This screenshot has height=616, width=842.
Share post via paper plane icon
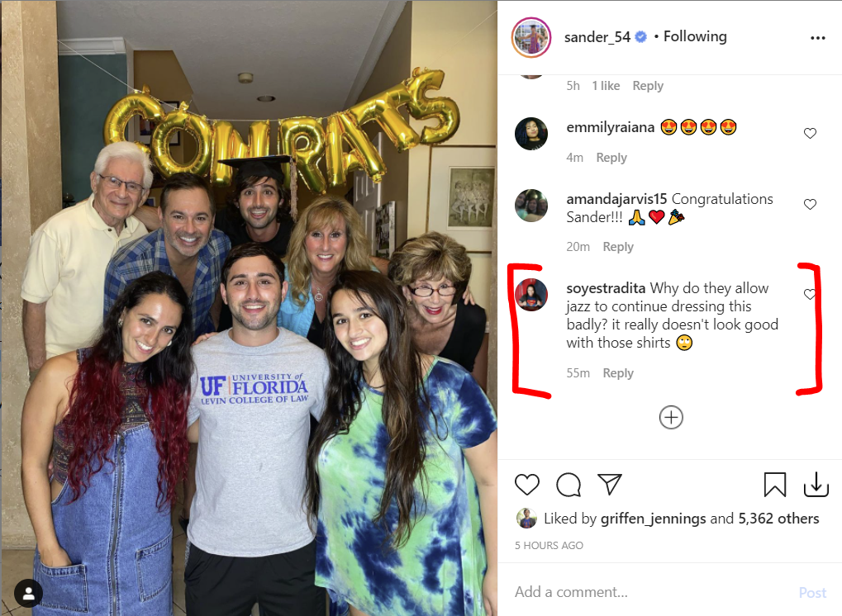click(x=610, y=484)
